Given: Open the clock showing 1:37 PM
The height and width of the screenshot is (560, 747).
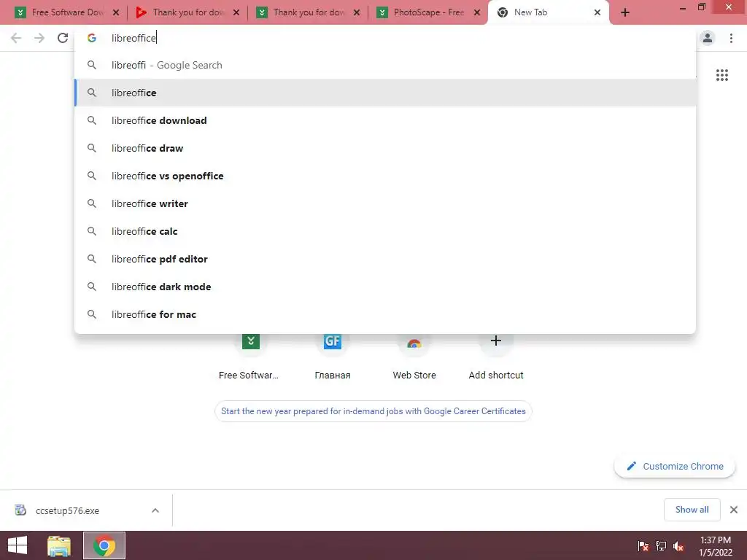Looking at the screenshot, I should click(716, 545).
